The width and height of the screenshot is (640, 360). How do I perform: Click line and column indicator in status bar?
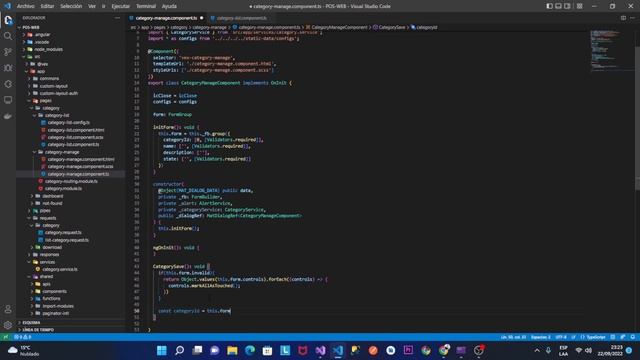pos(513,337)
